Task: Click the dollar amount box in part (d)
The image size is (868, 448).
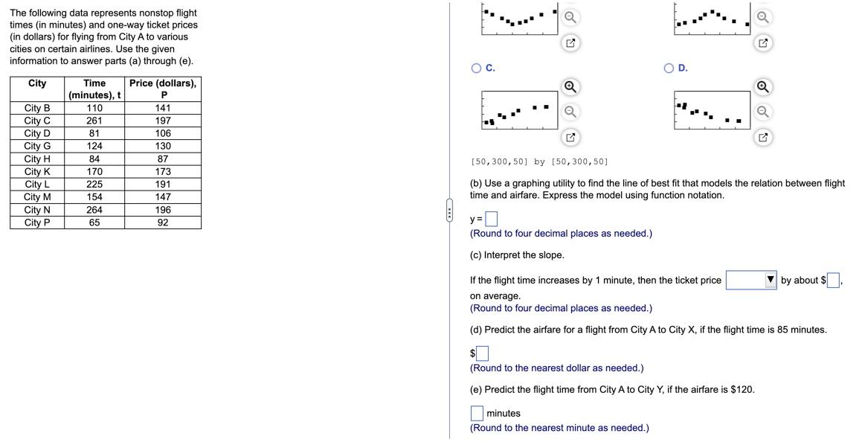Action: pyautogui.click(x=481, y=354)
